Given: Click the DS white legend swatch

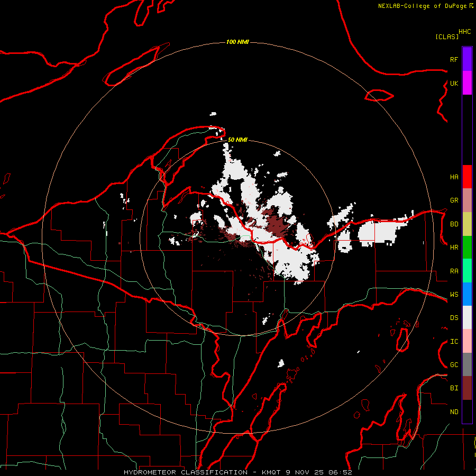Looking at the screenshot, I should (x=467, y=317).
